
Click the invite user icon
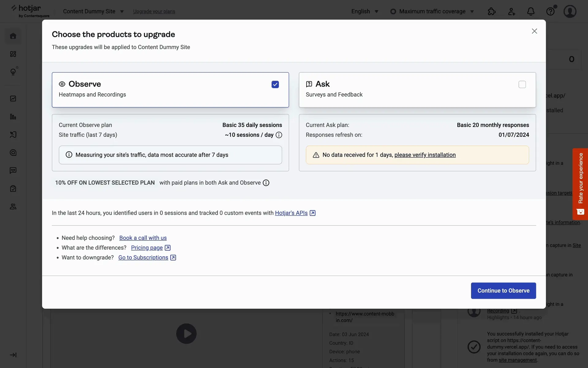pos(511,12)
